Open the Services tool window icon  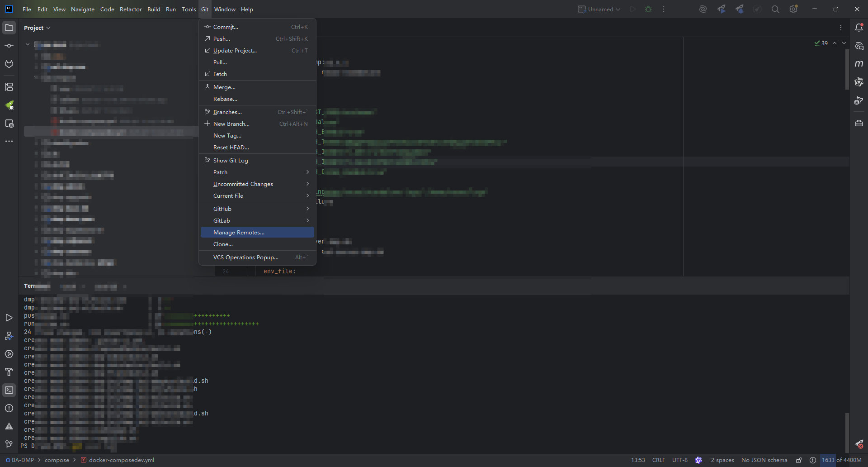point(9,354)
